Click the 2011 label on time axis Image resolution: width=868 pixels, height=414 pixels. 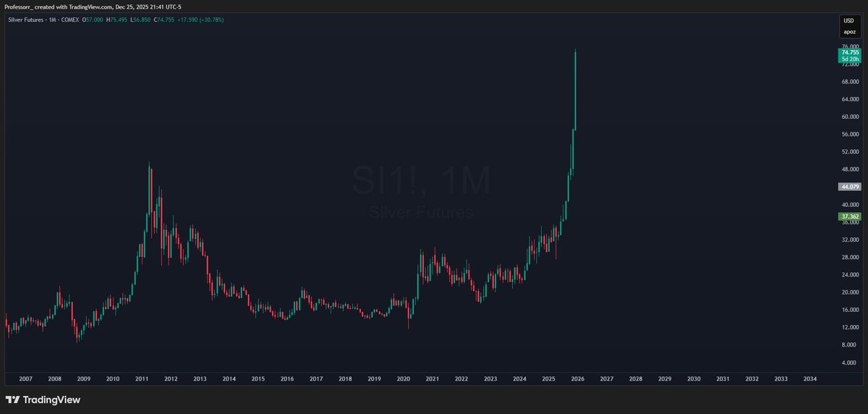142,379
